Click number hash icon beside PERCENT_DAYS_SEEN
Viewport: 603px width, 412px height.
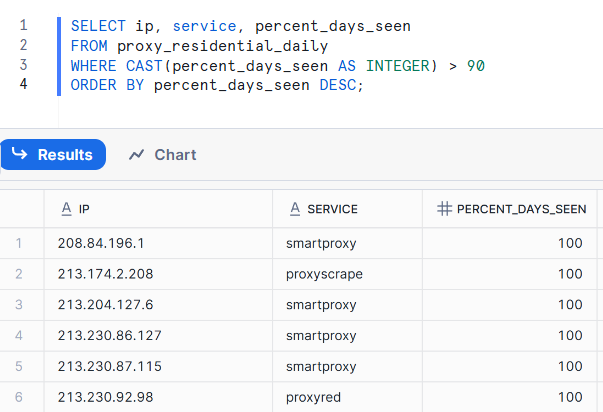coord(445,209)
